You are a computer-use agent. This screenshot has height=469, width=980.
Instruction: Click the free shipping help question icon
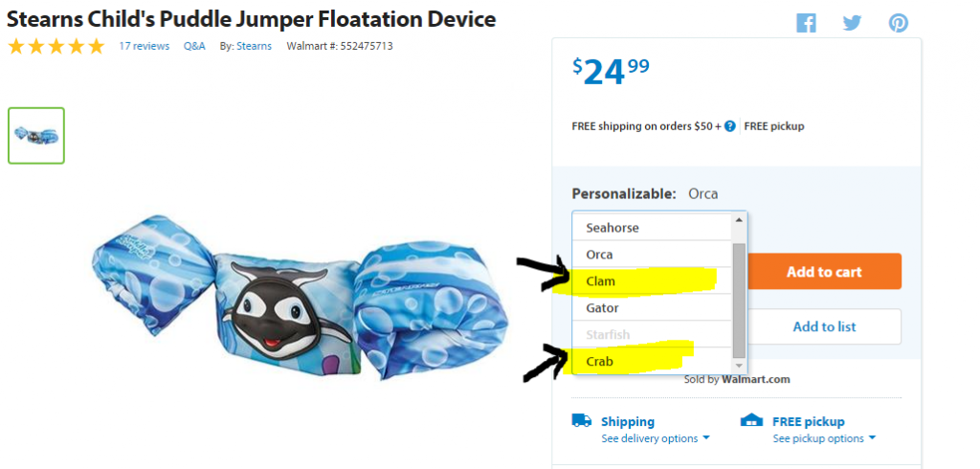(730, 125)
